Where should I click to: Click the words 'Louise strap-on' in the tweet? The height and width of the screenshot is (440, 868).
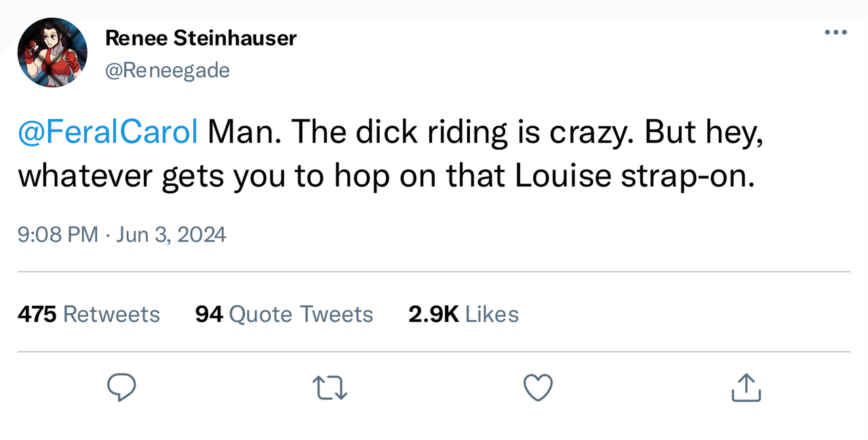pos(634,176)
